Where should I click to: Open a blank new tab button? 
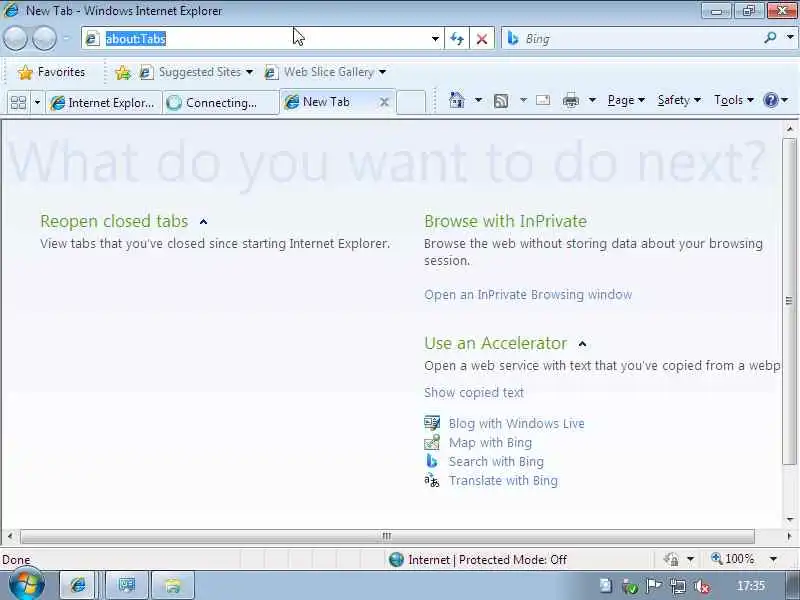point(411,102)
